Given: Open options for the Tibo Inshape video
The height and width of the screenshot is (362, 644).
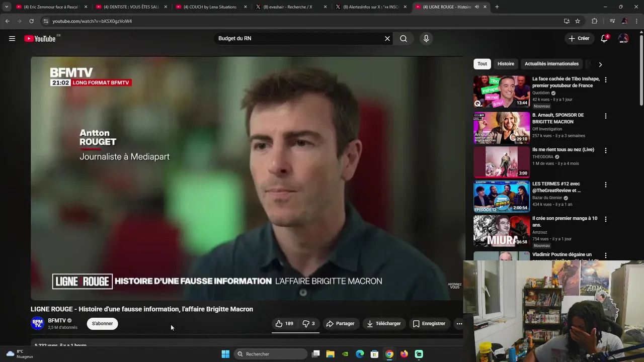Looking at the screenshot, I should 605,80.
